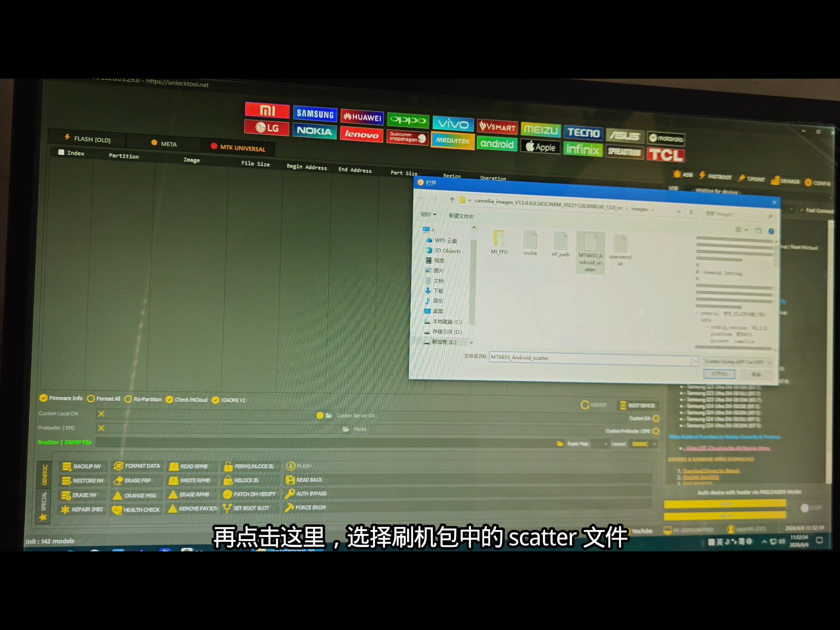Open the T.POINT tool
Image resolution: width=840 pixels, height=630 pixels.
pyautogui.click(x=751, y=178)
